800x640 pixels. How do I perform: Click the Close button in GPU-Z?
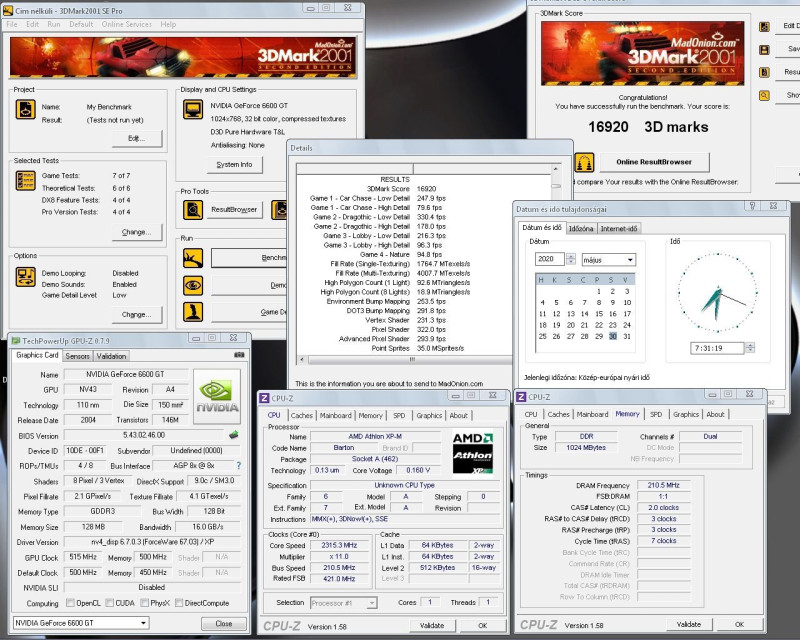tap(223, 623)
